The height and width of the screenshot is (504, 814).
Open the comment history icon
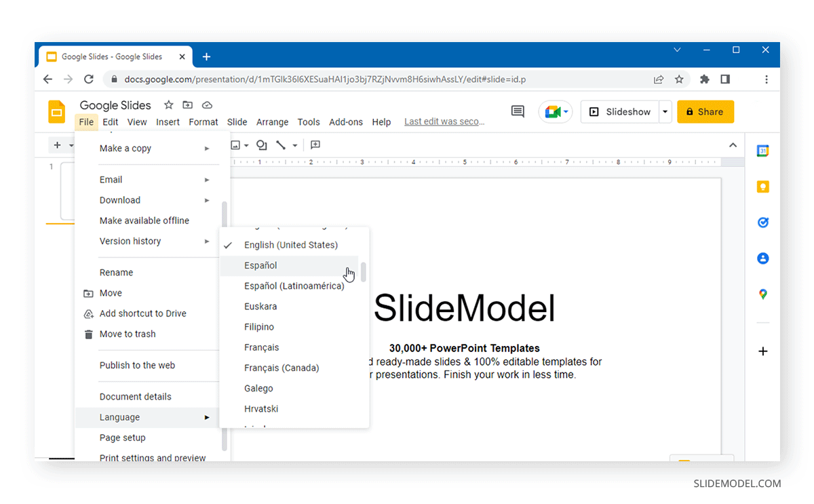[518, 111]
